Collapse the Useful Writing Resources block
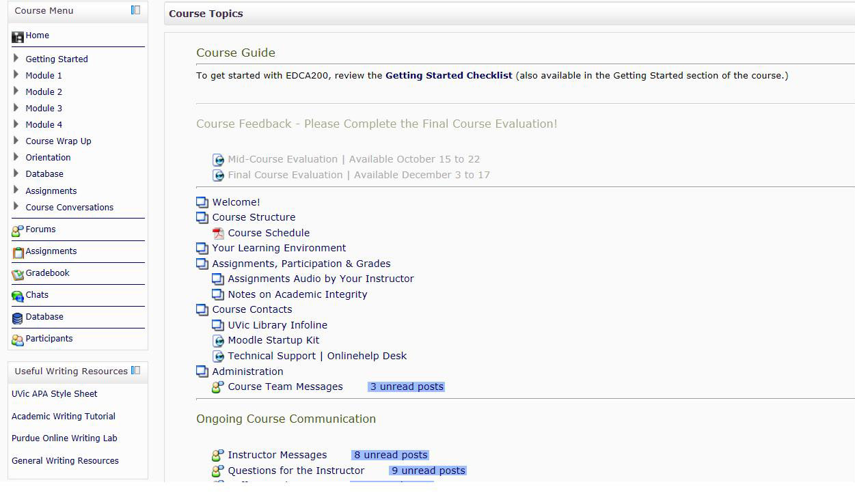This screenshot has width=855, height=504. (135, 371)
